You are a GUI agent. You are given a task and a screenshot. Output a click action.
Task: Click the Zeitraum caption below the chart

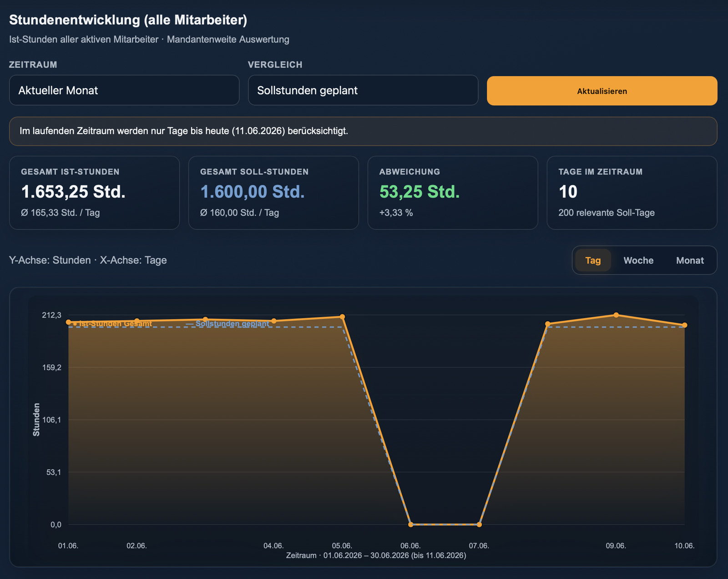click(x=376, y=555)
